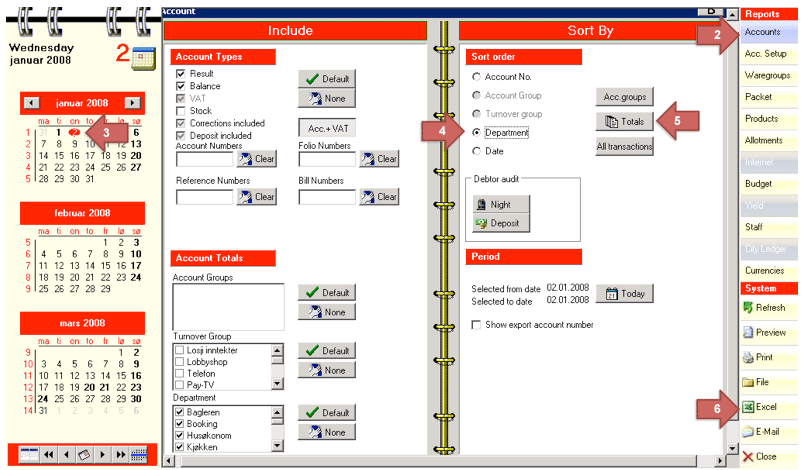Go to next month in januar 2008 calendar

tap(132, 103)
